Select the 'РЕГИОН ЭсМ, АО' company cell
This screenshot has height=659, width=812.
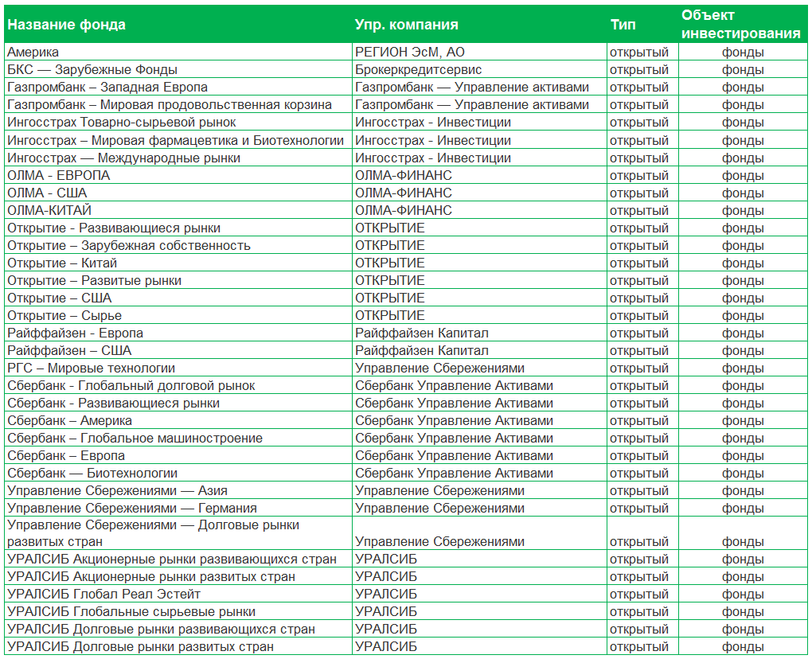409,53
